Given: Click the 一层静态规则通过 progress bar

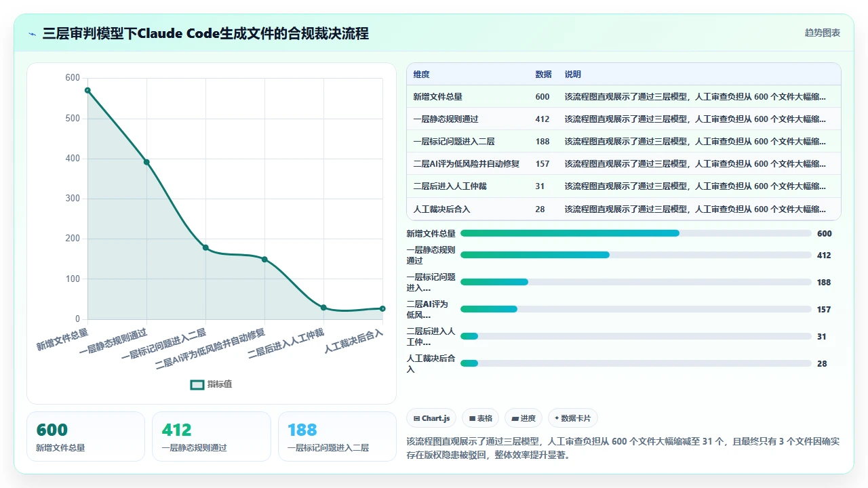Looking at the screenshot, I should coord(636,255).
